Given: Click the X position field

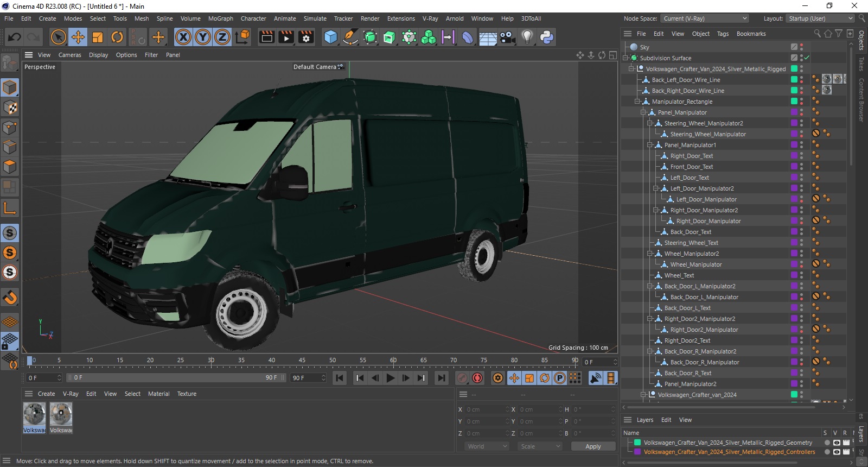Looking at the screenshot, I should coord(488,409).
